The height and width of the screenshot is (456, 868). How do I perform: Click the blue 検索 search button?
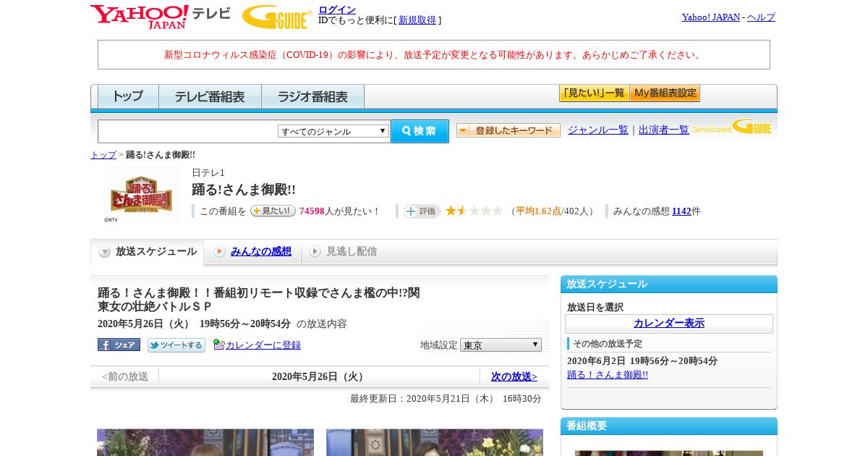[x=420, y=131]
